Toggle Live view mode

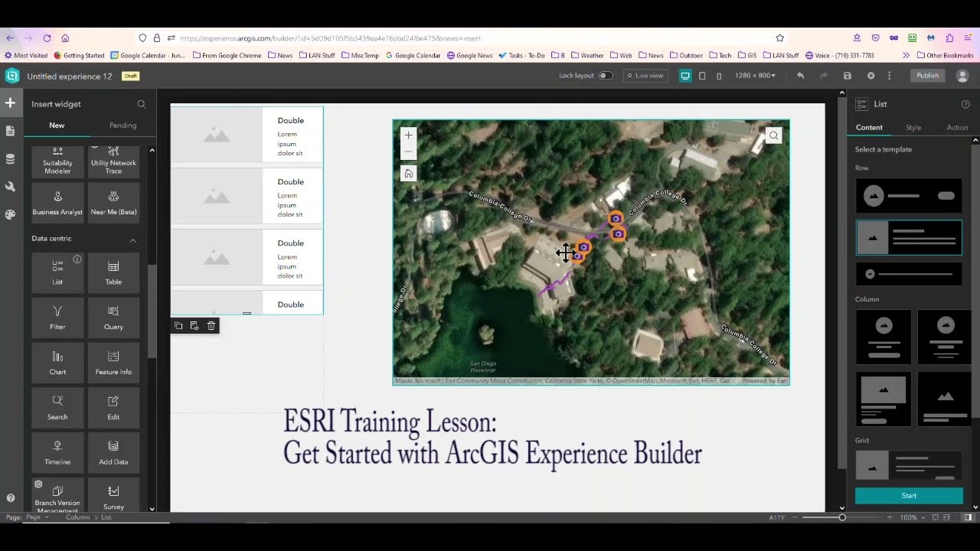pos(645,76)
